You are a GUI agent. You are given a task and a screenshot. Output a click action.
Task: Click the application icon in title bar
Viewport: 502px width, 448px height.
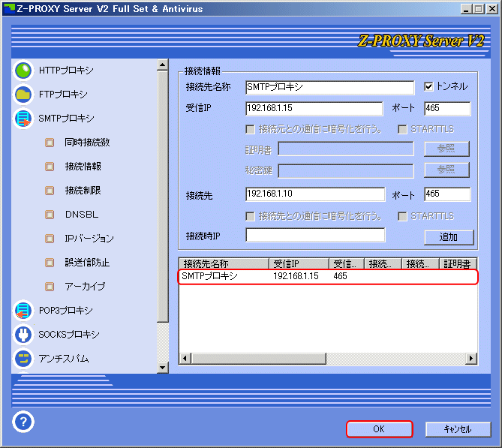click(9, 9)
